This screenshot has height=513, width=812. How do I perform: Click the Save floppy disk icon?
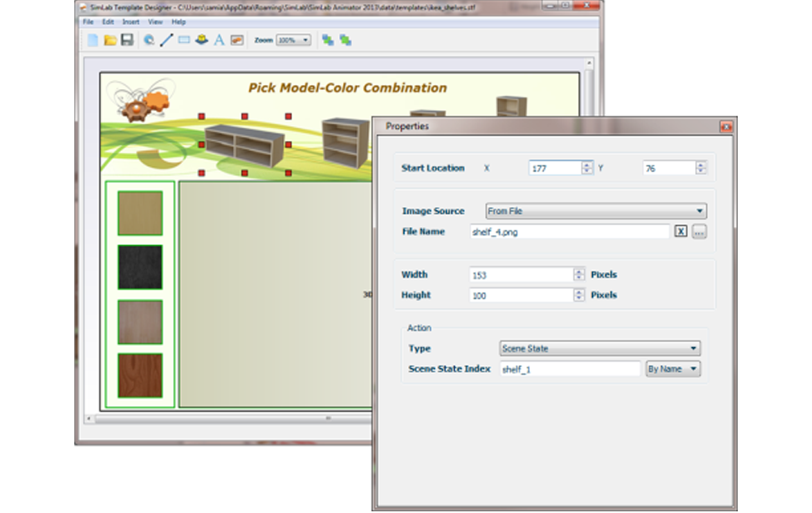[127, 40]
